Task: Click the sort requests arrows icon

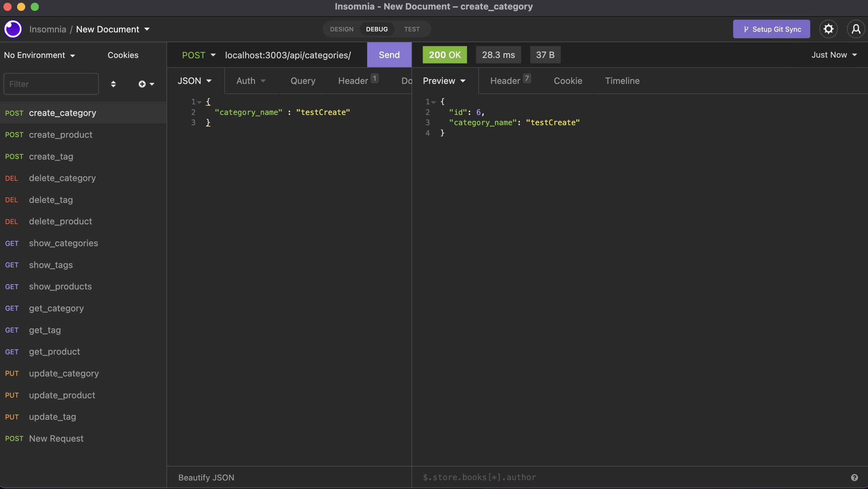Action: click(113, 84)
